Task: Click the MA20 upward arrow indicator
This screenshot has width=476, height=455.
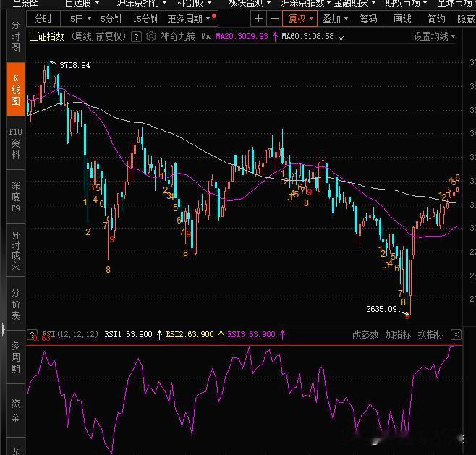Action: [x=275, y=37]
